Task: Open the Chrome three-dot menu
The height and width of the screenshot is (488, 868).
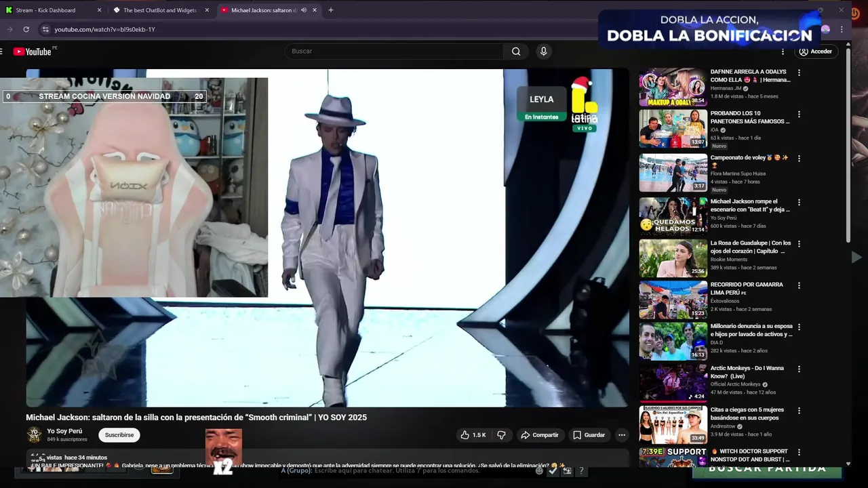Action: (842, 29)
